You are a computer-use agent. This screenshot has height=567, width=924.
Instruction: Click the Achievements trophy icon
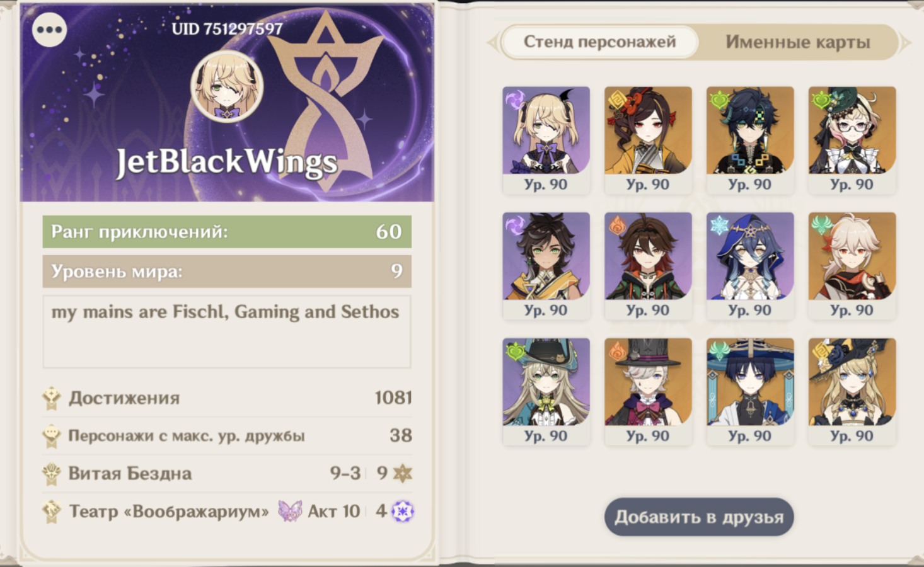click(x=52, y=398)
